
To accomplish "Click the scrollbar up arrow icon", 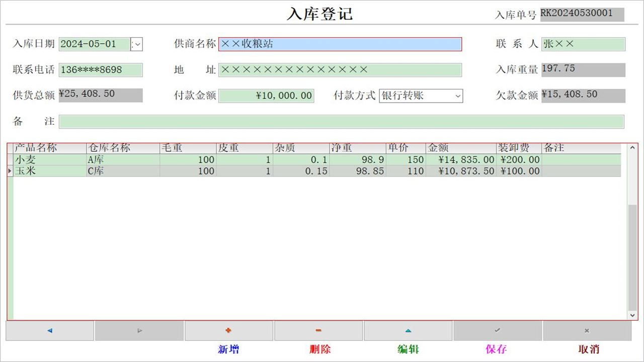I will (632, 147).
